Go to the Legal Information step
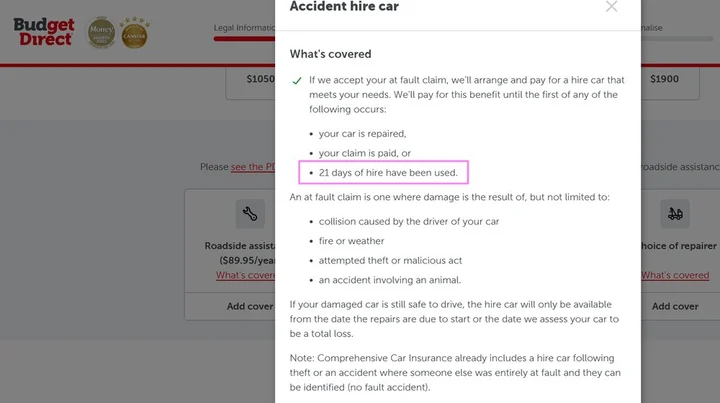Screen dimensions: 720x403 click(243, 28)
